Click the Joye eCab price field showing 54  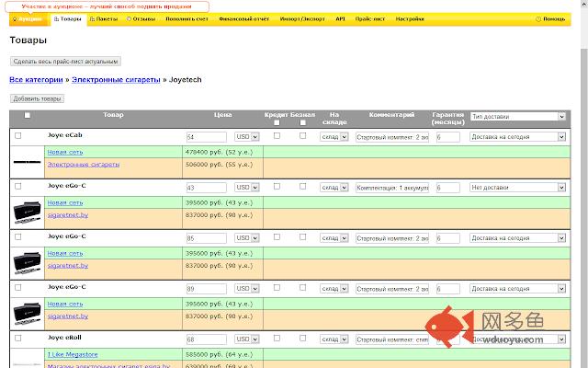206,137
